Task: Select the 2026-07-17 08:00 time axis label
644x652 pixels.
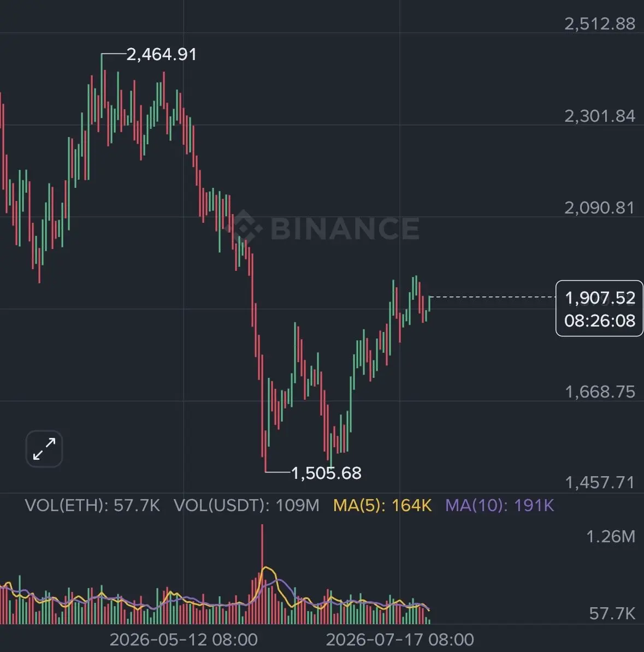Action: pos(400,639)
